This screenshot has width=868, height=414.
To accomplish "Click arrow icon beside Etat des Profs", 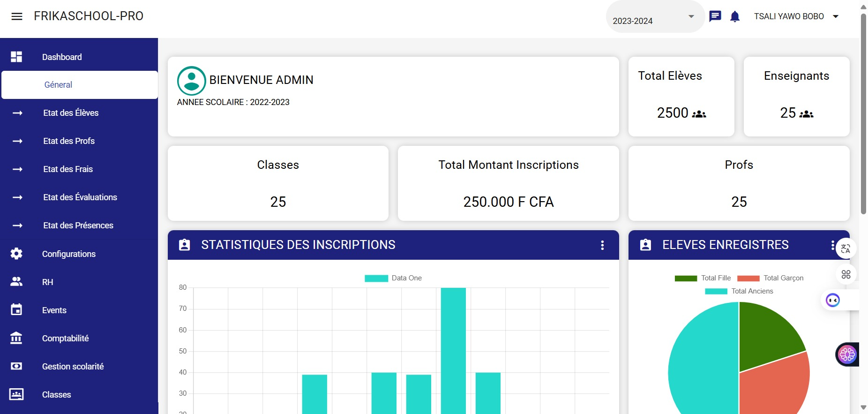I will click(17, 141).
